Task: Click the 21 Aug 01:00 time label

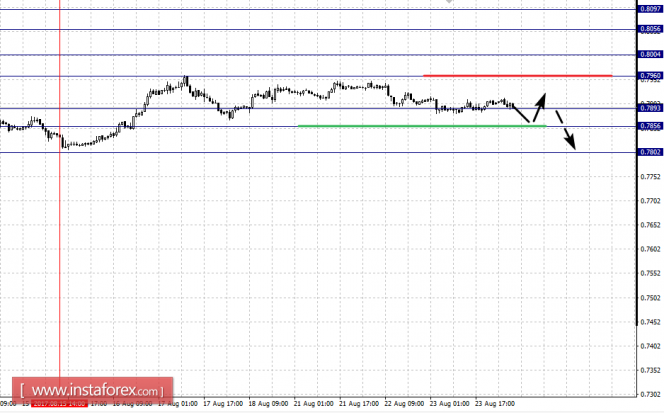Action: 314,404
